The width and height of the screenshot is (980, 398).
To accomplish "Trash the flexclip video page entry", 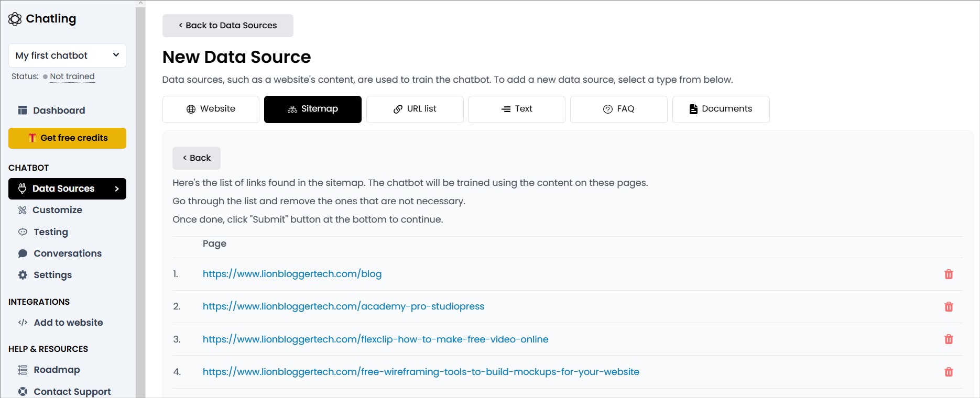I will (x=948, y=339).
